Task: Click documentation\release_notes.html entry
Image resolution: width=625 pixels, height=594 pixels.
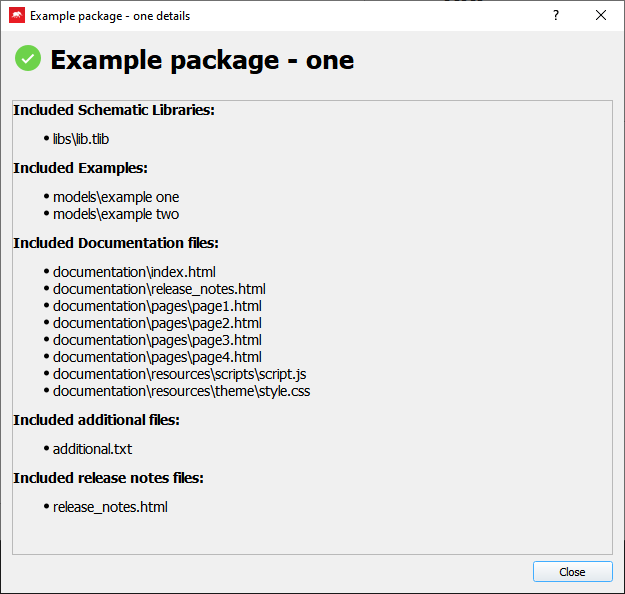Action: (159, 289)
